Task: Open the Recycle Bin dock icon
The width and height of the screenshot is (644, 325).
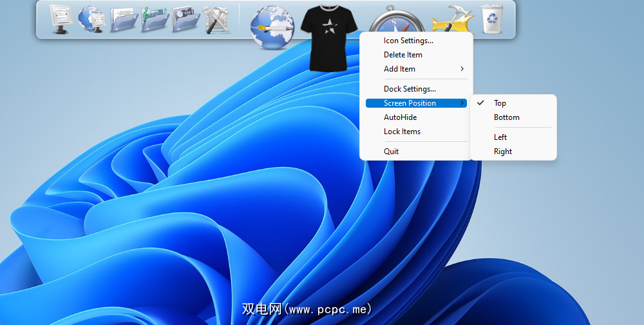Action: click(x=493, y=19)
